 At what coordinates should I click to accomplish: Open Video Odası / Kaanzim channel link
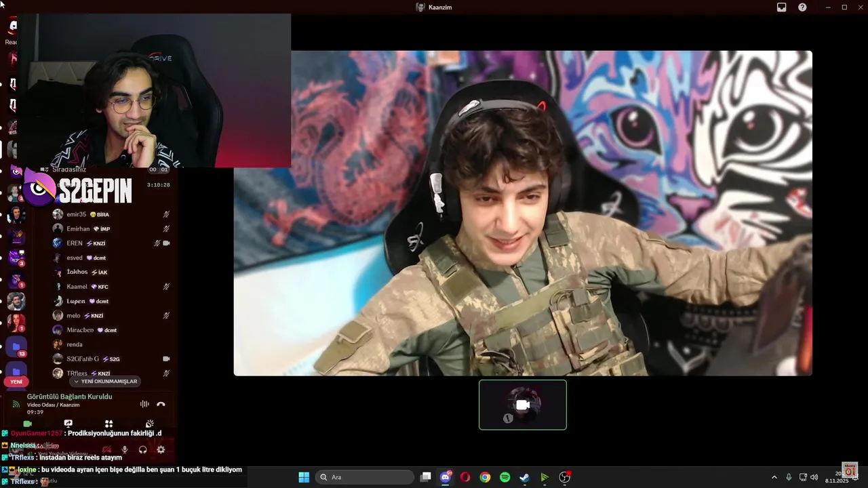pyautogui.click(x=54, y=405)
